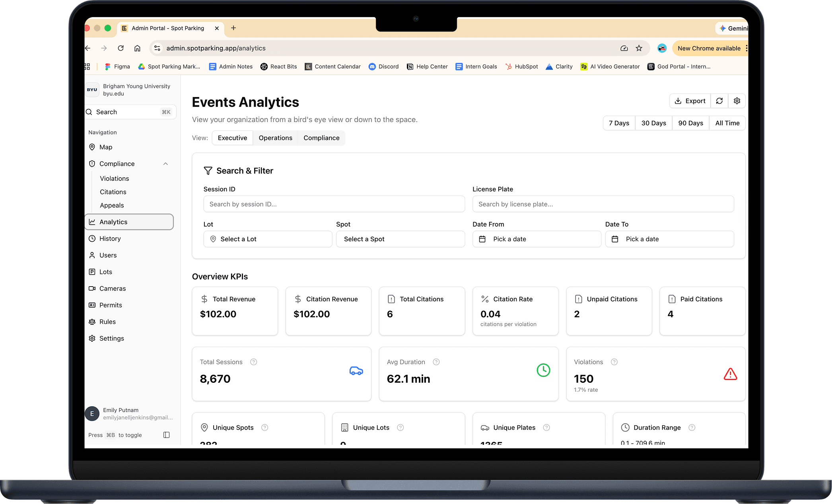Open the Map navigation icon

[92, 147]
